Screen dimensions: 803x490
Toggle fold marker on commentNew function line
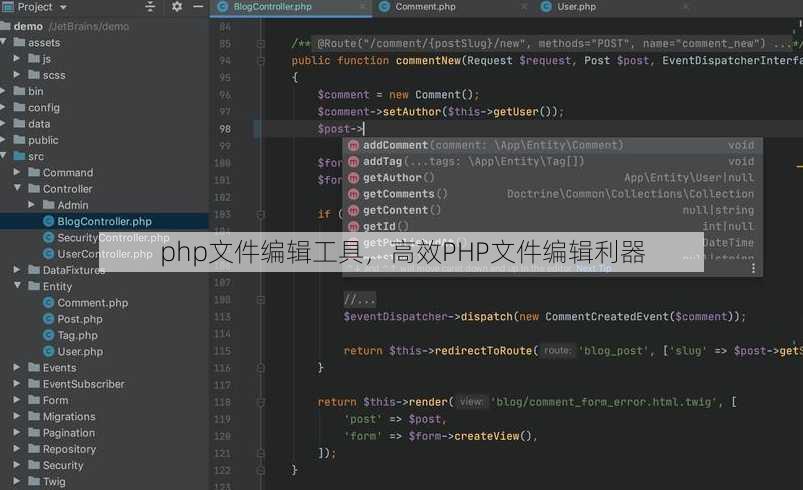coord(261,61)
